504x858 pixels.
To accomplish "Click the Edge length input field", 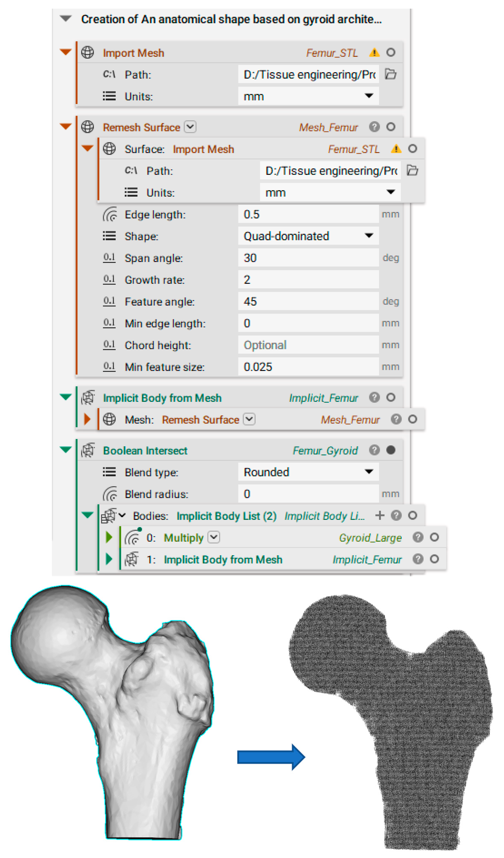I will coord(308,214).
